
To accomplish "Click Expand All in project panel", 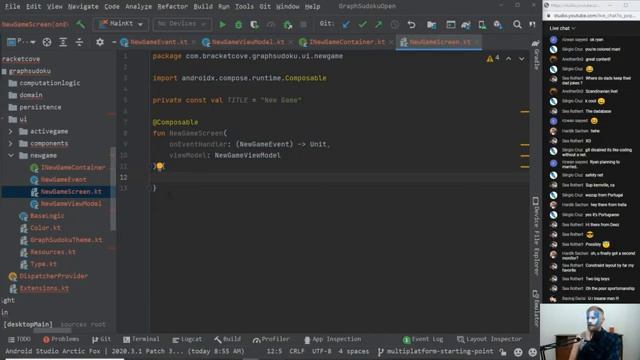I will [x=63, y=42].
